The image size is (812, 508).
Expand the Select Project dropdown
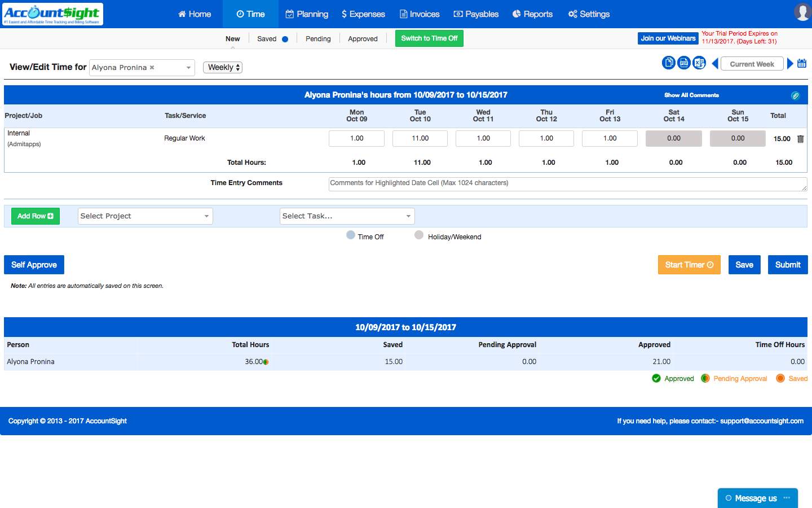pos(145,216)
